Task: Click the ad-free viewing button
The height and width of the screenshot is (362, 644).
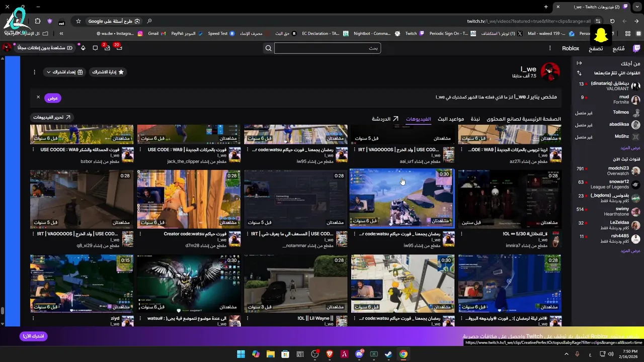Action: (45, 48)
